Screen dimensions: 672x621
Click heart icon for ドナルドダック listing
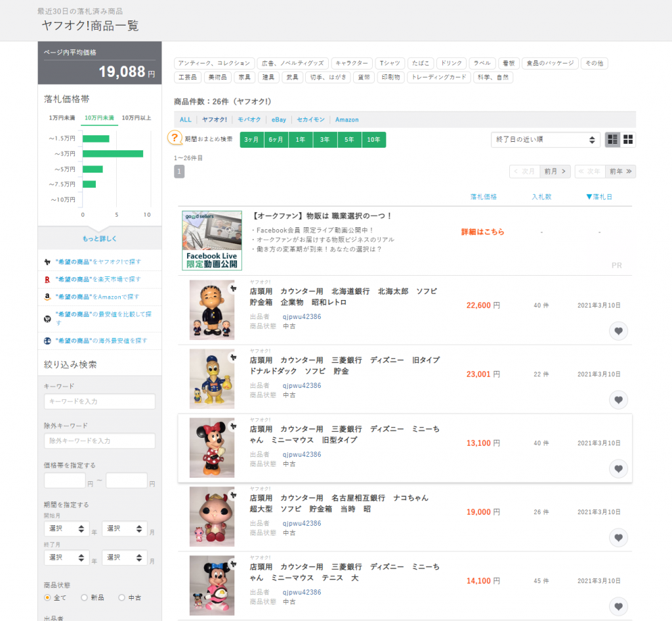pos(618,399)
